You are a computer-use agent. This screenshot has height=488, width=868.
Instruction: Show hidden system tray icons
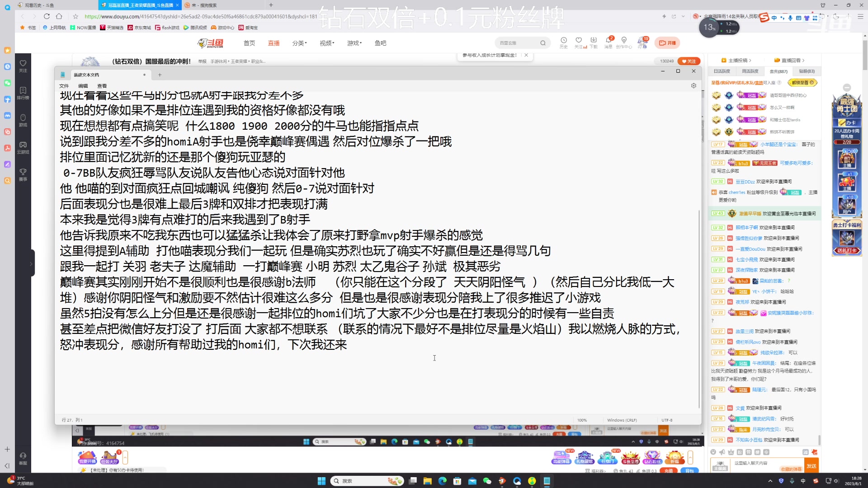point(770,481)
